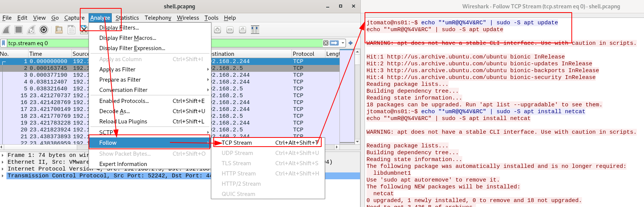Expand Ethernet II details tree row
The width and height of the screenshot is (644, 207).
point(3,162)
